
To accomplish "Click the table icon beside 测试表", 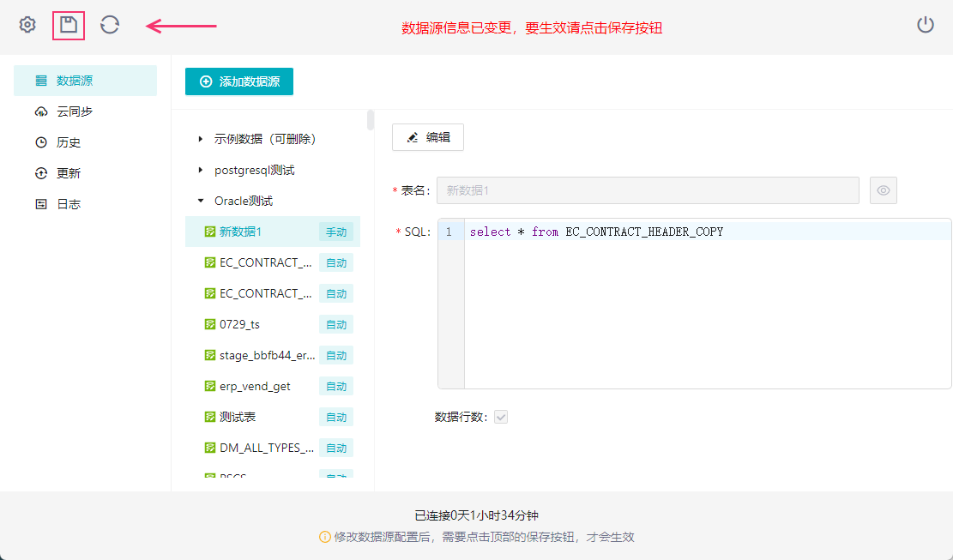I will pyautogui.click(x=209, y=418).
